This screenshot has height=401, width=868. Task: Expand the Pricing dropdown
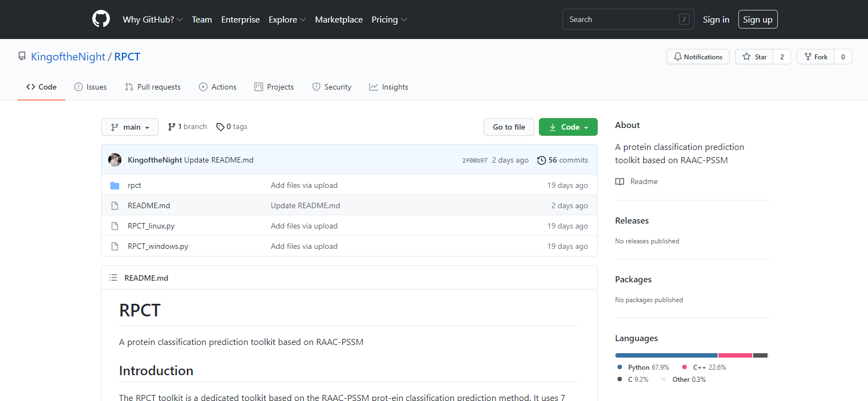pos(389,19)
